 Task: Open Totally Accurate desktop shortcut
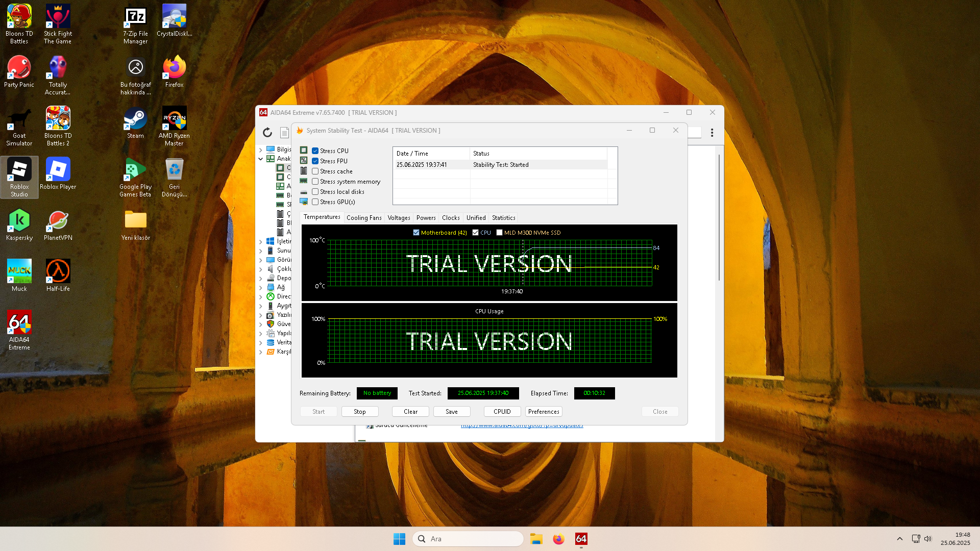(x=58, y=75)
